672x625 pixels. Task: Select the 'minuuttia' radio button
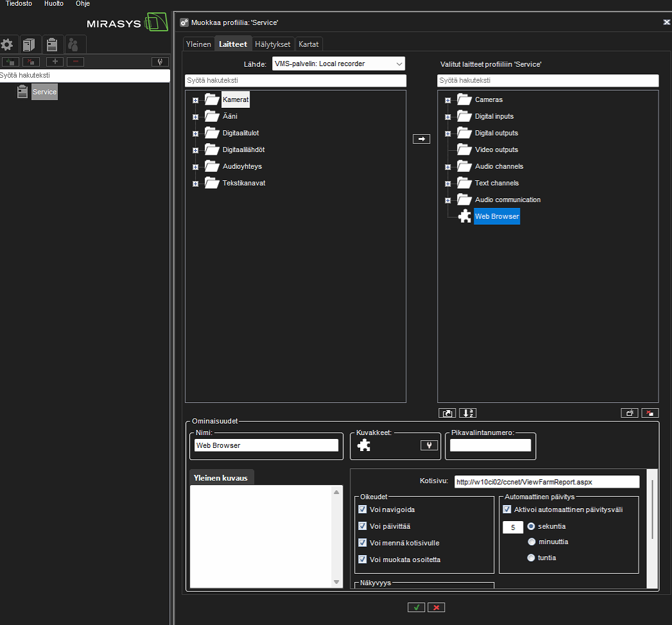(x=531, y=542)
